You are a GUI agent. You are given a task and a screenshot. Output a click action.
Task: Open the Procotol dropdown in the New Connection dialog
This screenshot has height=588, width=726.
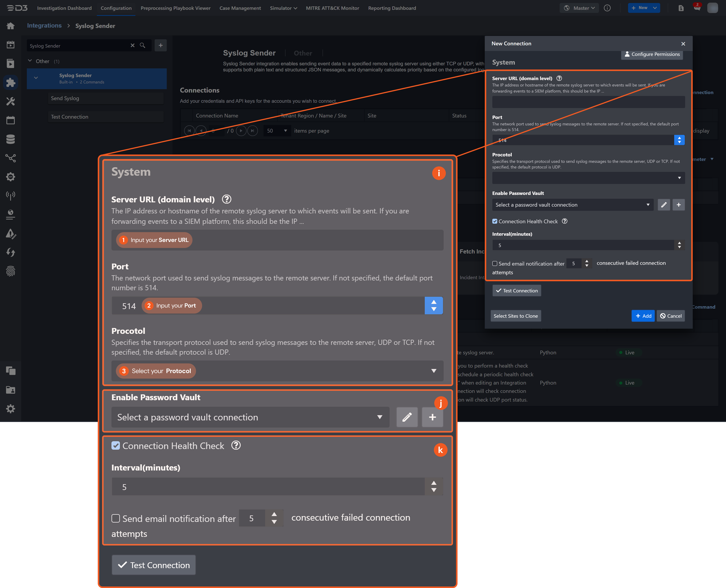coord(588,178)
